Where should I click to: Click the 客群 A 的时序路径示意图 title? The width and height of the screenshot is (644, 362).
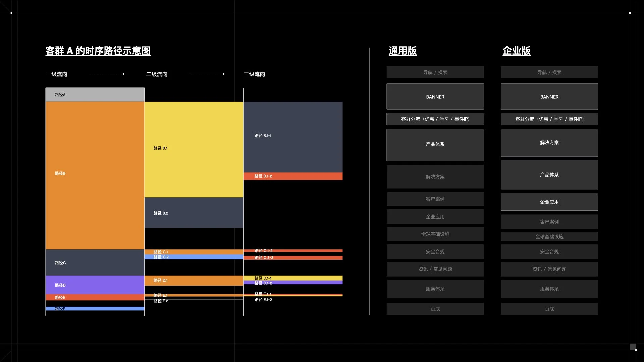tap(98, 51)
